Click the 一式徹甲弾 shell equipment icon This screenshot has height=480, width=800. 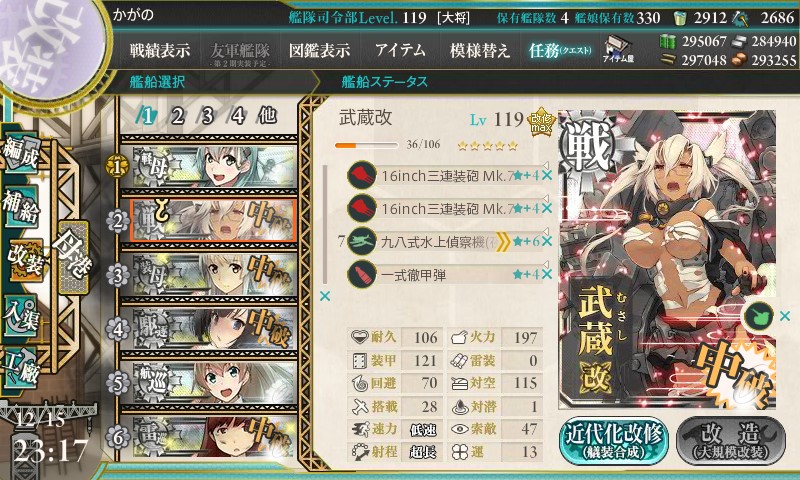[361, 274]
